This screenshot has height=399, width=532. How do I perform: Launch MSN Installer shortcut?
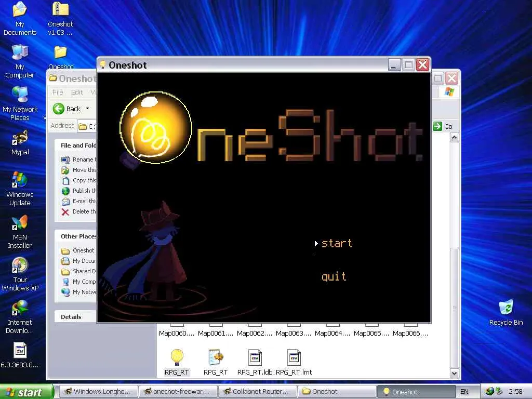point(20,232)
